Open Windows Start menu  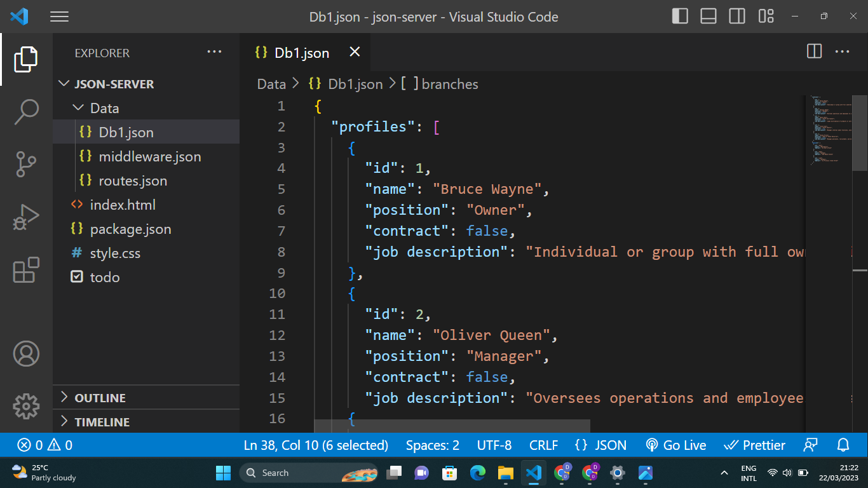(223, 473)
